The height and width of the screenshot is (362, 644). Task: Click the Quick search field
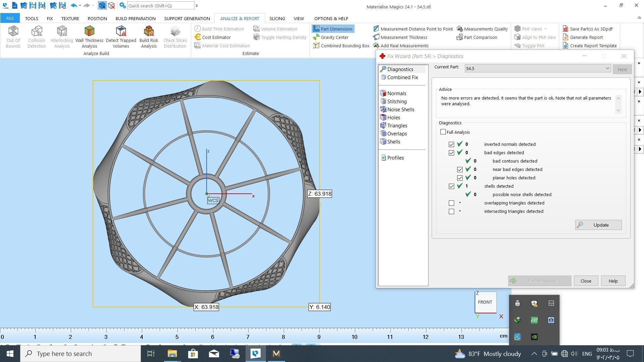pyautogui.click(x=160, y=6)
